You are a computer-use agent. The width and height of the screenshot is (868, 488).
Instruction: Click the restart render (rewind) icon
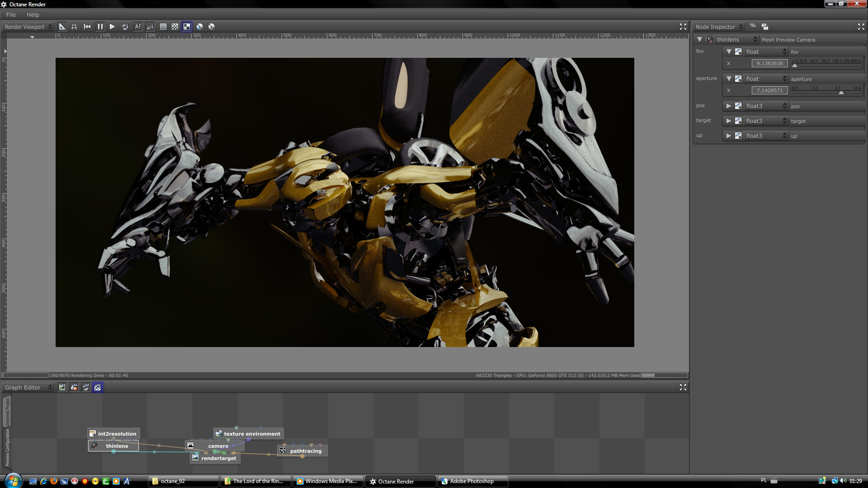87,27
